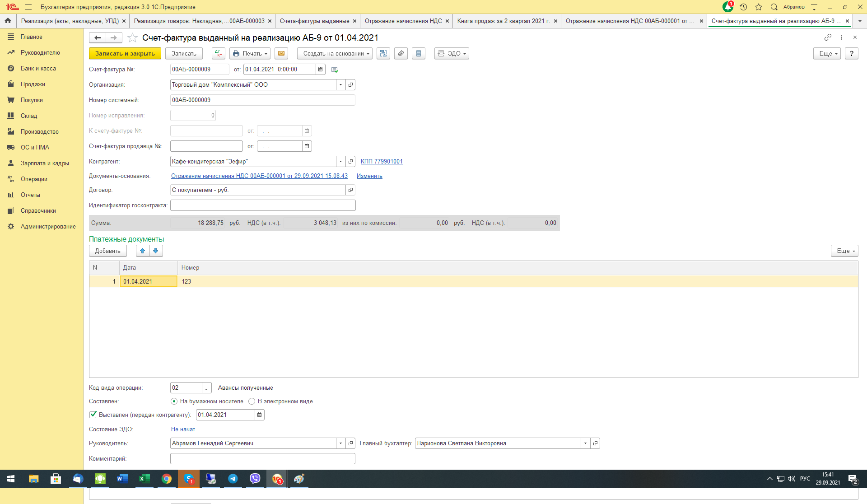This screenshot has height=504, width=867.
Task: Click the envelope email icon
Action: pos(281,53)
